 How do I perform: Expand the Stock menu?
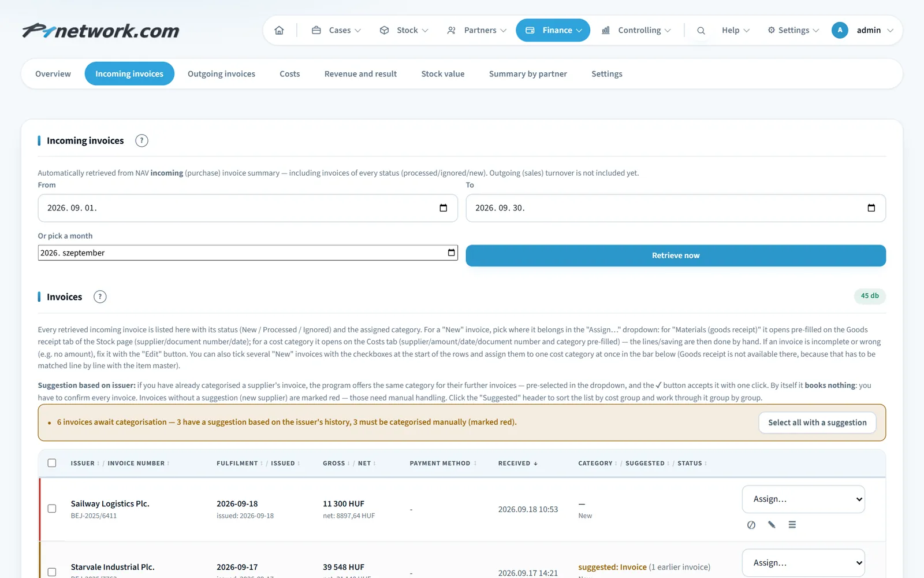(404, 30)
